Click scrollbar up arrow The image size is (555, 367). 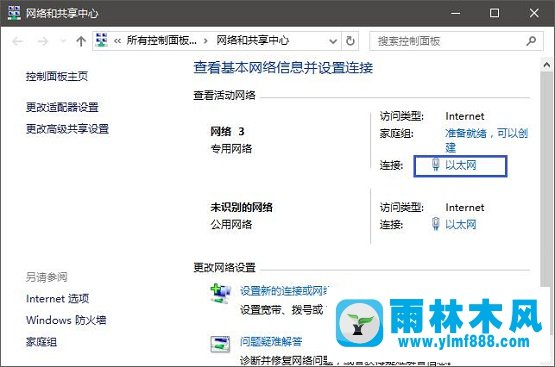tap(547, 65)
